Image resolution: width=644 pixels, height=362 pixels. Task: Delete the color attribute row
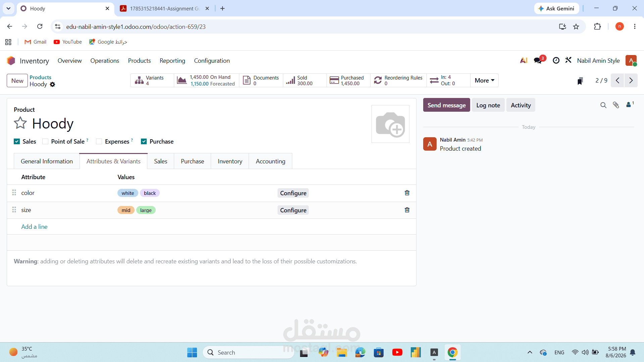pos(407,193)
